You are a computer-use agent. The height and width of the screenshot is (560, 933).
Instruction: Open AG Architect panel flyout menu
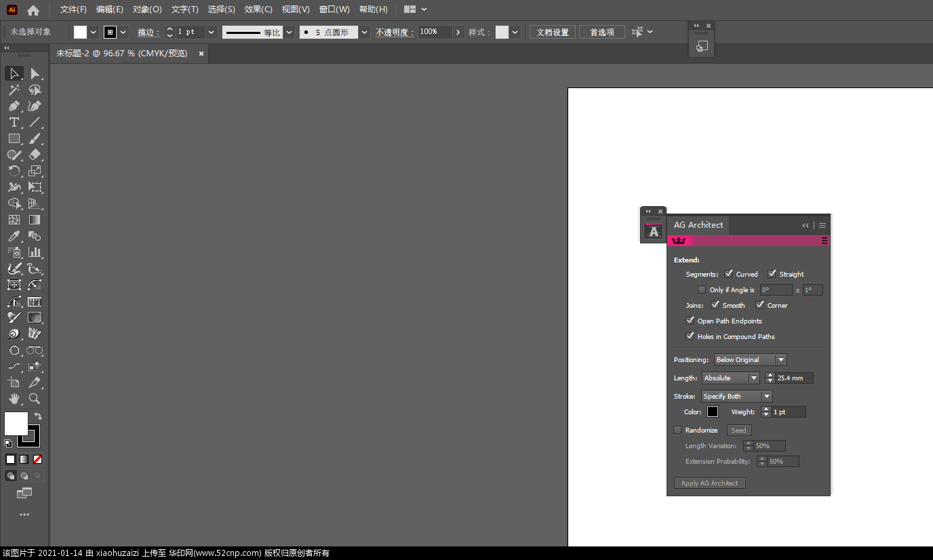point(822,225)
